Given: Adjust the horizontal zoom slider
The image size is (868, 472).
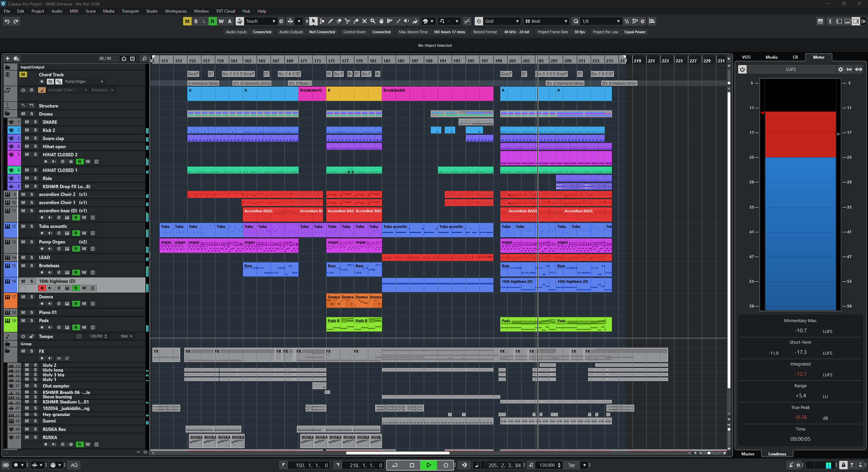Looking at the screenshot, I should coord(709,453).
